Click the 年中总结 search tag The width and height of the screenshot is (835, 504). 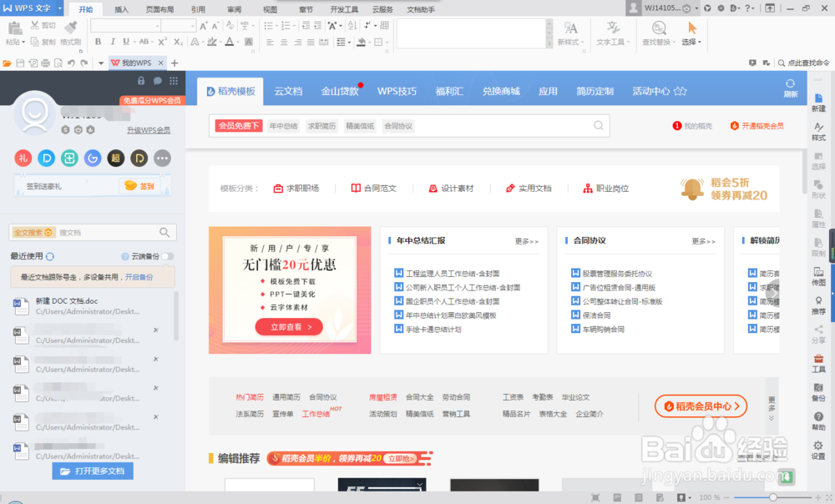pyautogui.click(x=283, y=126)
